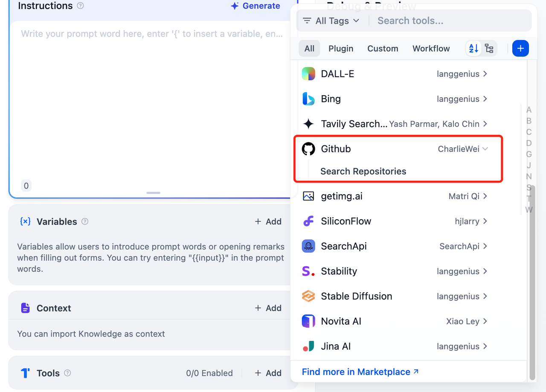The image size is (546, 392).
Task: Select the DALL-E tool icon
Action: [x=308, y=74]
